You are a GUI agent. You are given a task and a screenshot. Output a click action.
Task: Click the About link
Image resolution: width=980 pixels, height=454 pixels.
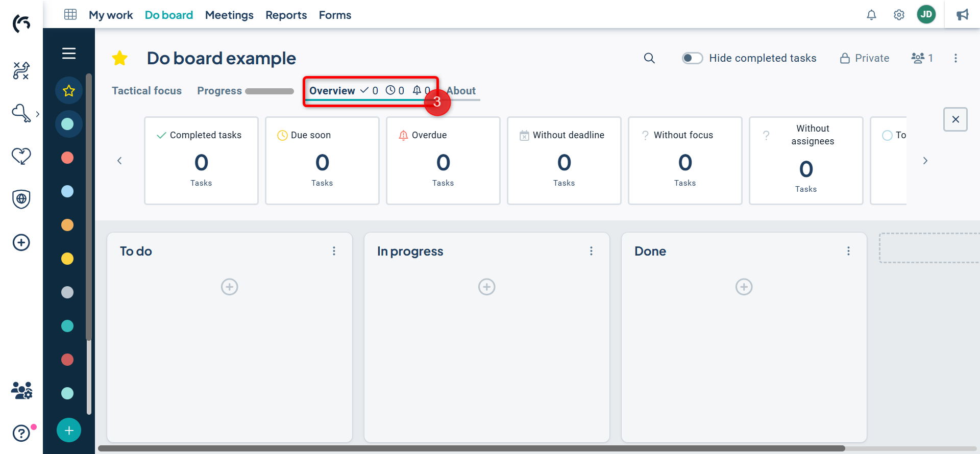coord(462,91)
